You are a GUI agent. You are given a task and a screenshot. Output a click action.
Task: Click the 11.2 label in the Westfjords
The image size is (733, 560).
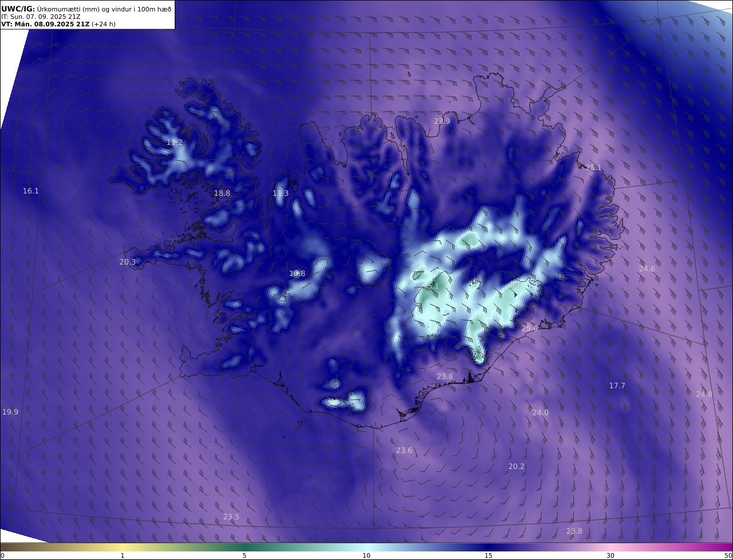175,143
